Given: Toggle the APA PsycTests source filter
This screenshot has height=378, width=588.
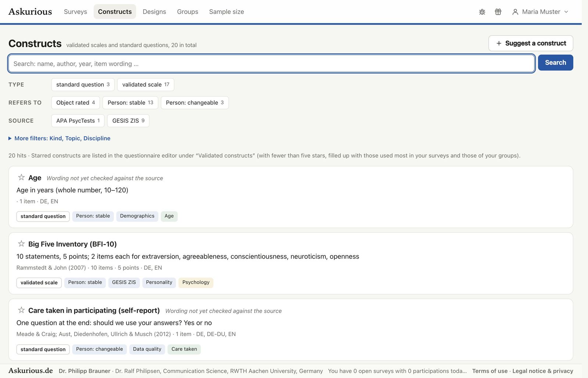Looking at the screenshot, I should 78,120.
